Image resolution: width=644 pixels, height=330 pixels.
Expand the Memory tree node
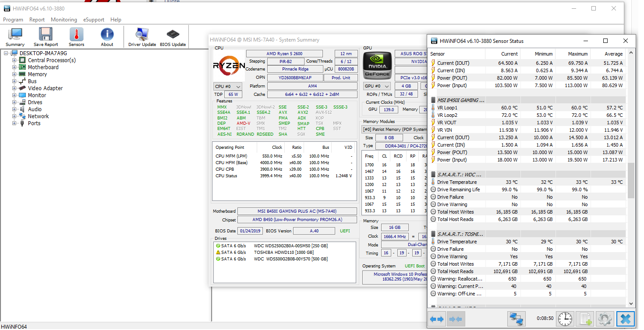14,74
